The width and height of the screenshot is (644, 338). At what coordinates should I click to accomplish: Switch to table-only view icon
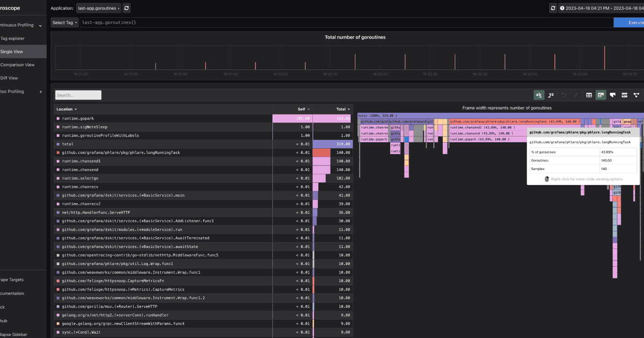pyautogui.click(x=589, y=95)
